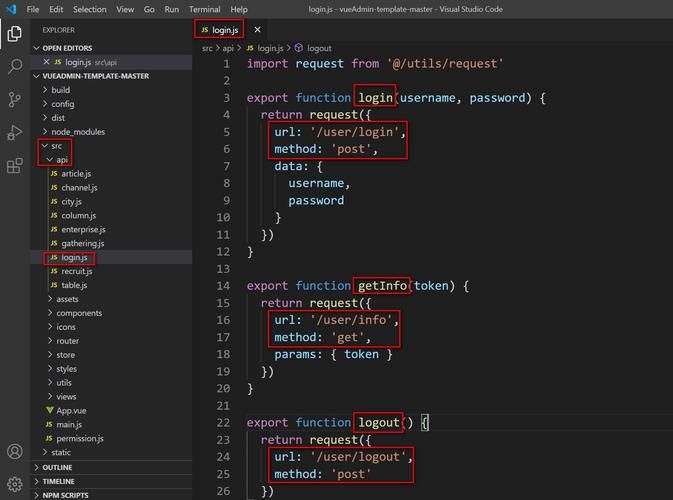Open article.js in the api folder
This screenshot has width=673, height=500.
tap(76, 174)
